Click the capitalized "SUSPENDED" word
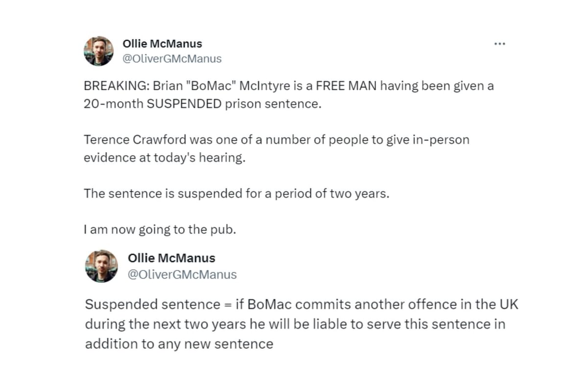Image resolution: width=588 pixels, height=368 pixels. point(184,105)
